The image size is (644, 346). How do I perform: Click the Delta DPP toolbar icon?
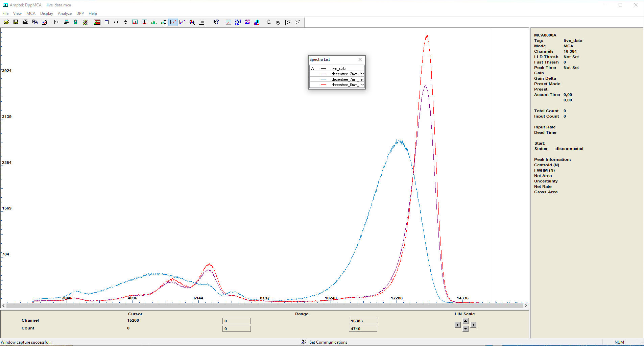247,22
